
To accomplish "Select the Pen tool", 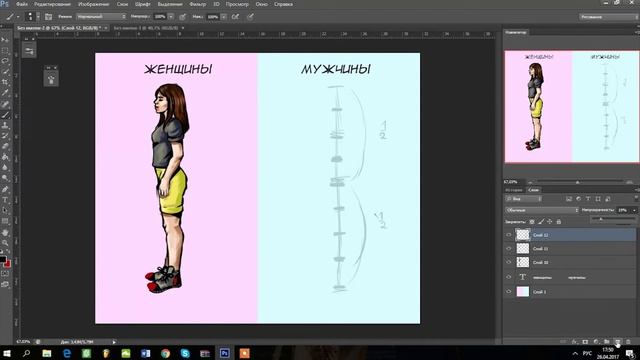I will click(5, 189).
